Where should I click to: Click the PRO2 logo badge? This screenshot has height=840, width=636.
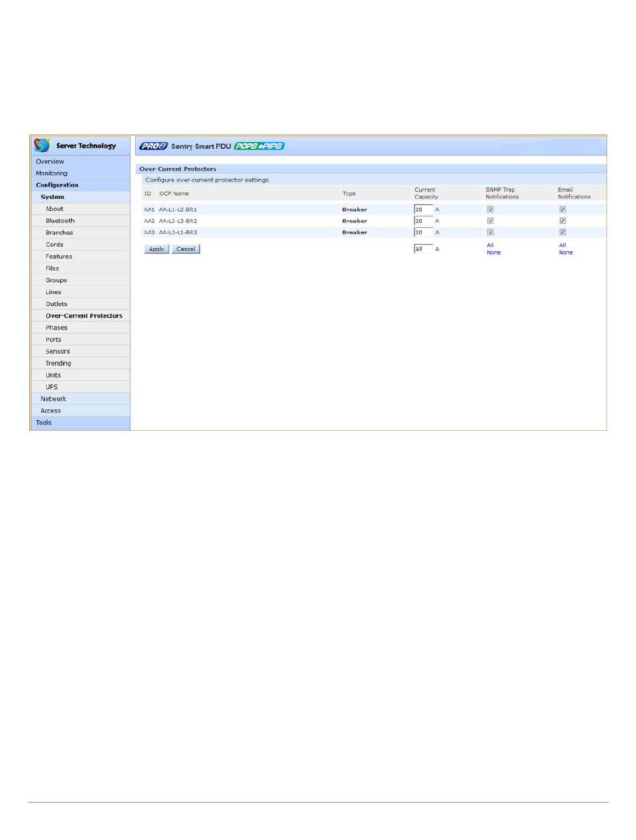(153, 146)
